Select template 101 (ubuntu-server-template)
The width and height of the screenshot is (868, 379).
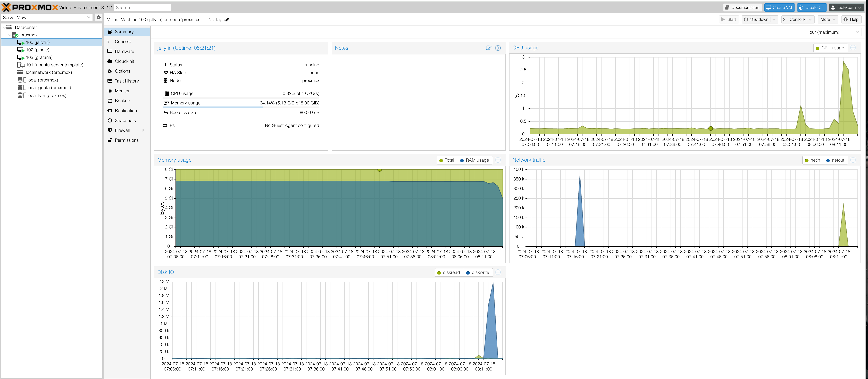52,65
